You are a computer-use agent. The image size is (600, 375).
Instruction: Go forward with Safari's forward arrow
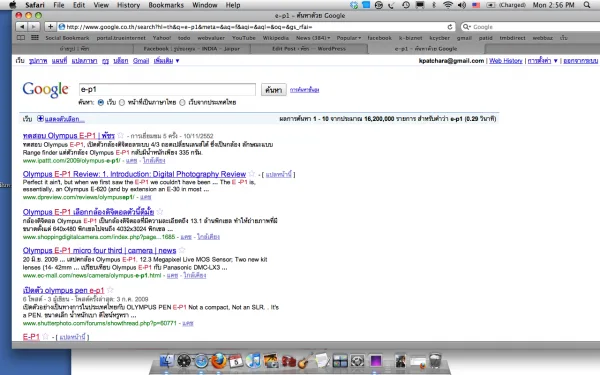pos(34,27)
